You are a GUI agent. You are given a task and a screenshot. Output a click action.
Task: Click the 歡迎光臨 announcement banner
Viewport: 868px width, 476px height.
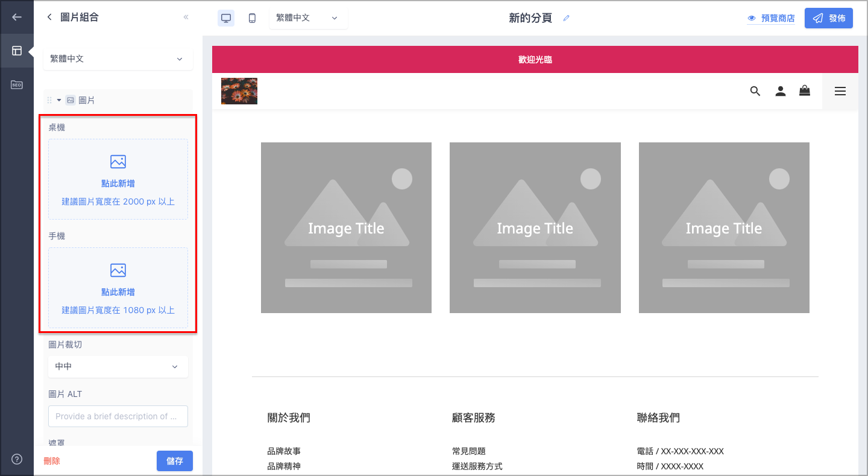click(x=535, y=60)
